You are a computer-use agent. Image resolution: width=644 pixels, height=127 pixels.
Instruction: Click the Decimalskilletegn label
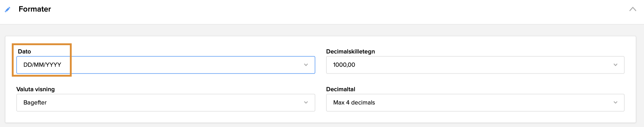[350, 52]
